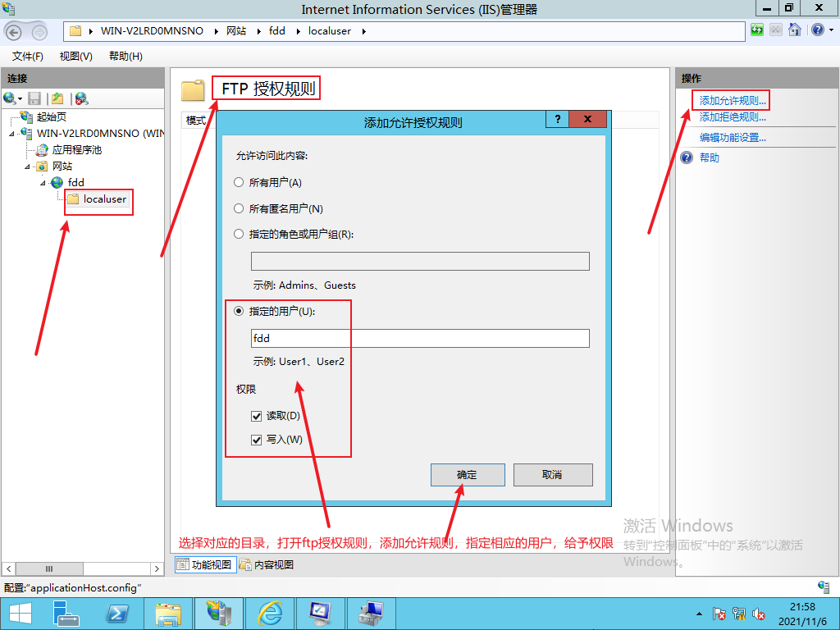Open Server Manager from taskbar
Viewport: 840px width, 630px height.
[66, 614]
